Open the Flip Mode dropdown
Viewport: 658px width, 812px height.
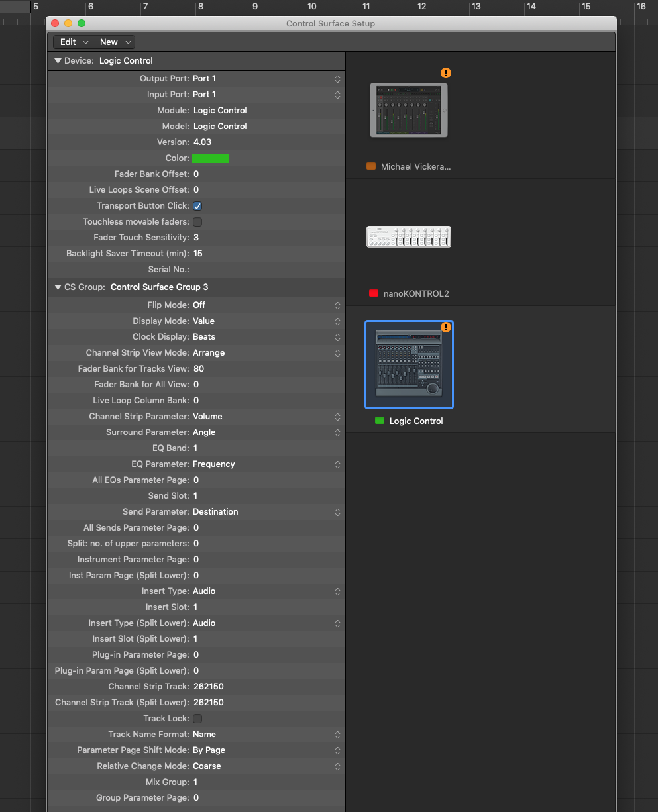pos(337,305)
